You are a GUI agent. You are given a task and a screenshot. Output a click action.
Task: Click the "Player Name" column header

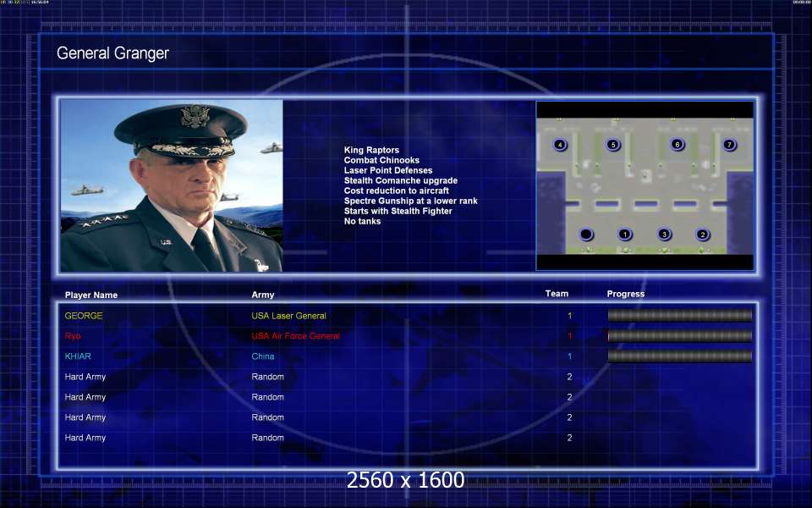[x=91, y=295]
